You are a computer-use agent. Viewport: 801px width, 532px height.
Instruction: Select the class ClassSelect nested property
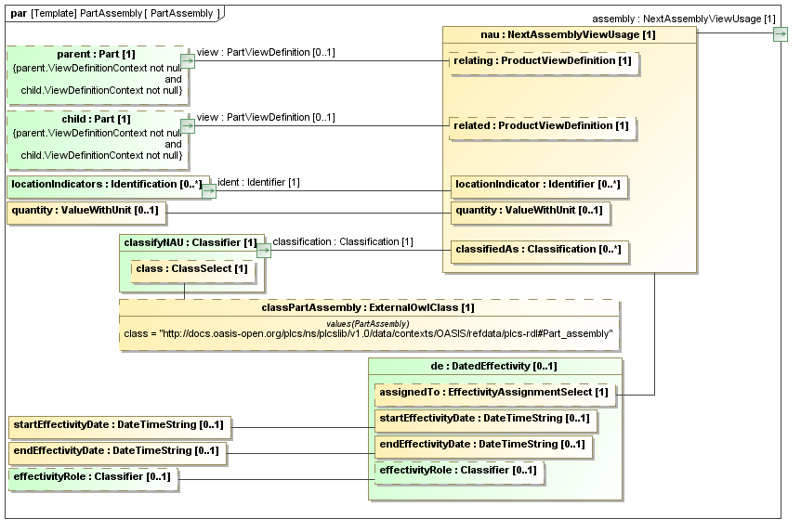(191, 269)
